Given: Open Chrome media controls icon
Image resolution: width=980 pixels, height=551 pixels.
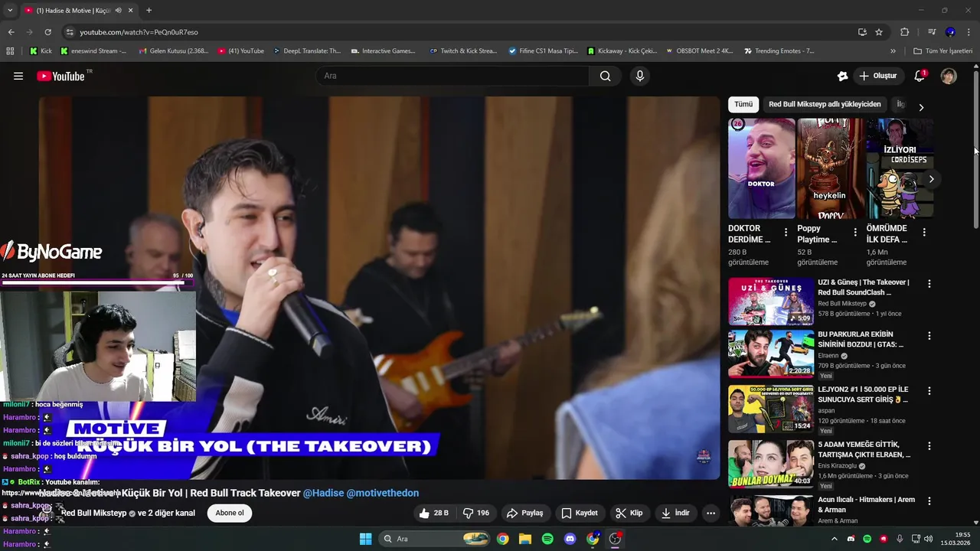Looking at the screenshot, I should click(932, 32).
